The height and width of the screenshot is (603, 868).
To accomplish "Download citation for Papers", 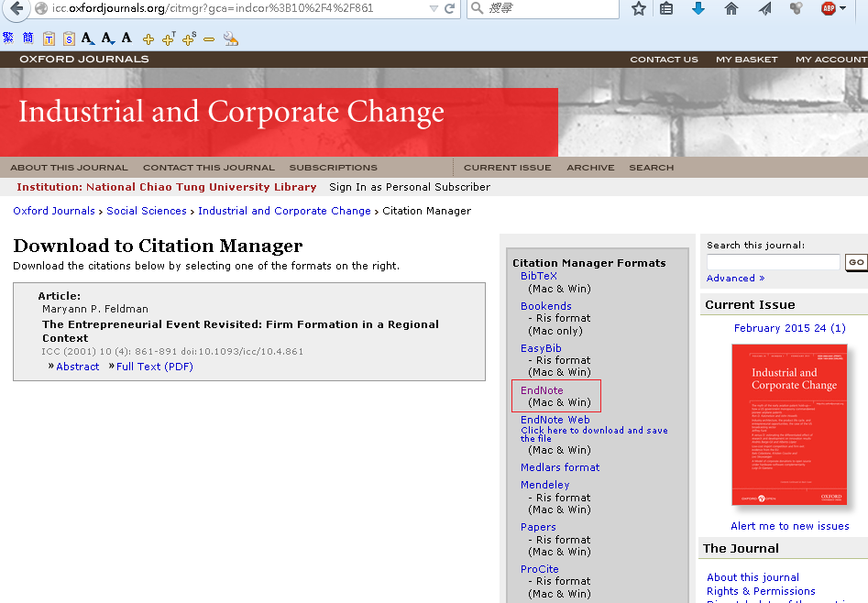I will (538, 527).
